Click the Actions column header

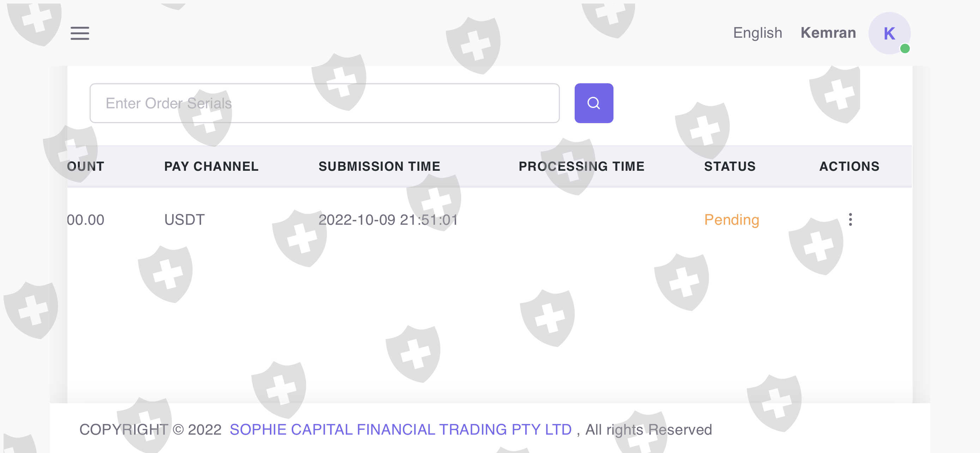tap(849, 166)
